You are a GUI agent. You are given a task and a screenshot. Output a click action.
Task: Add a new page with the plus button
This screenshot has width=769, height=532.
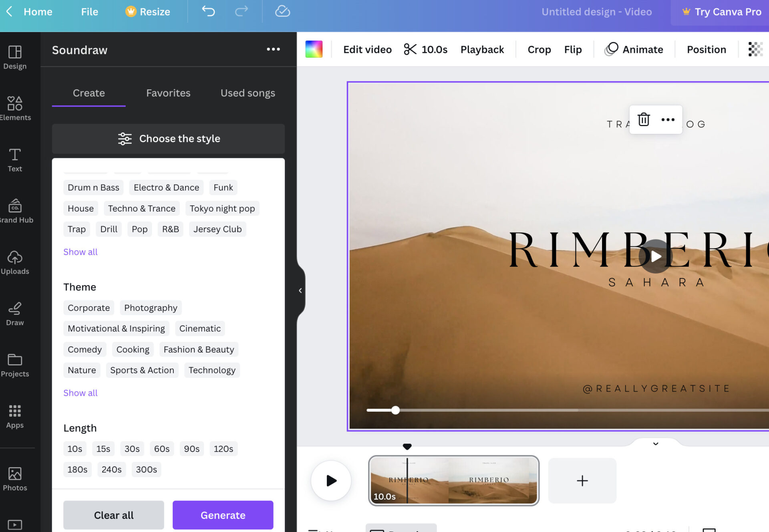coord(582,480)
